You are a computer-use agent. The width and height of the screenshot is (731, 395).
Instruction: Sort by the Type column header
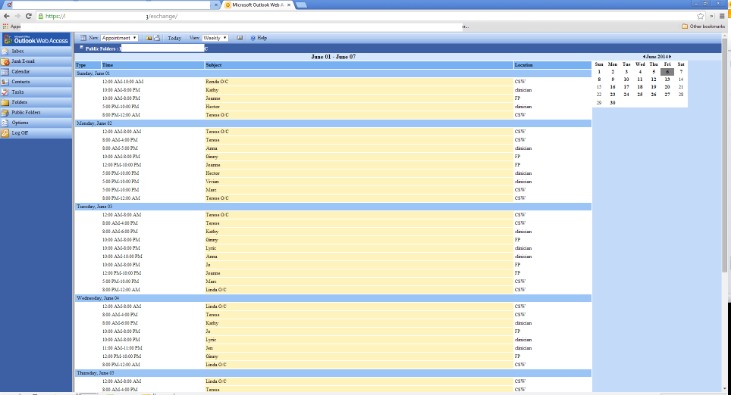coord(88,65)
